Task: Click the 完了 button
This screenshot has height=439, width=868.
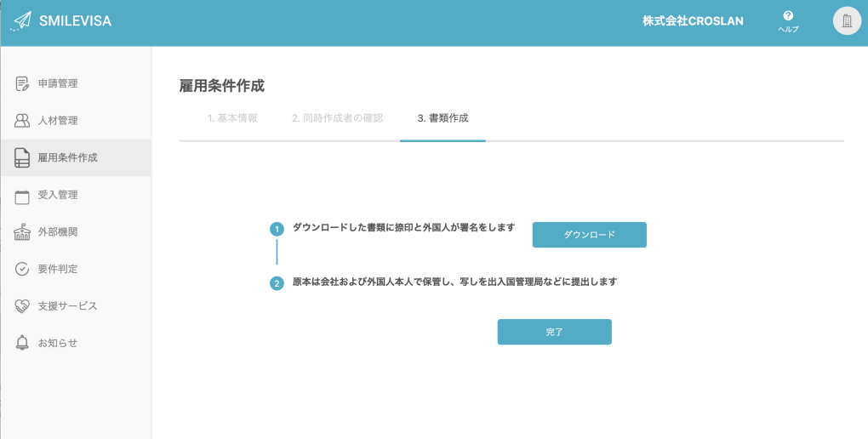Action: point(554,332)
